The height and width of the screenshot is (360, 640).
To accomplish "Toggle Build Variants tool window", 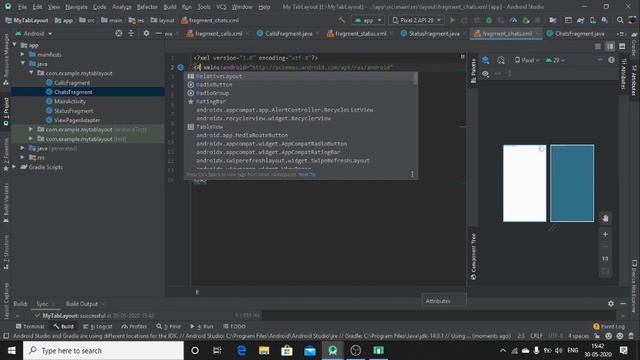I will (6, 203).
